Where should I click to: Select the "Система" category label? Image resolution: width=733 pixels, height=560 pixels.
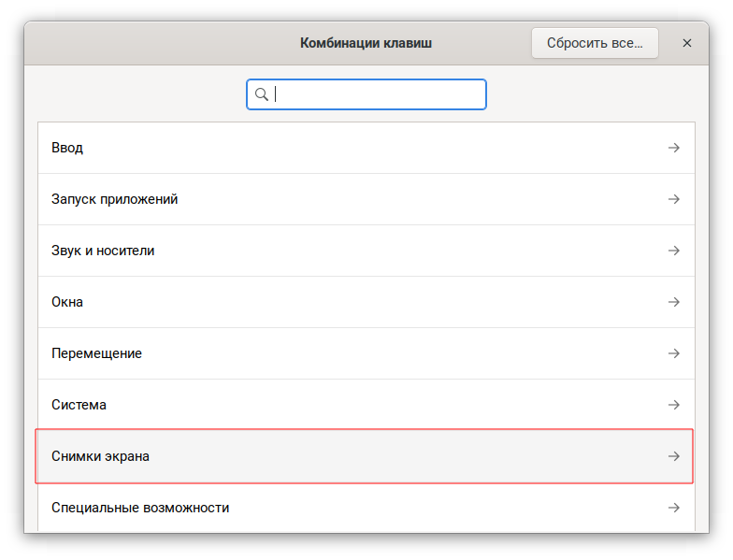(79, 405)
